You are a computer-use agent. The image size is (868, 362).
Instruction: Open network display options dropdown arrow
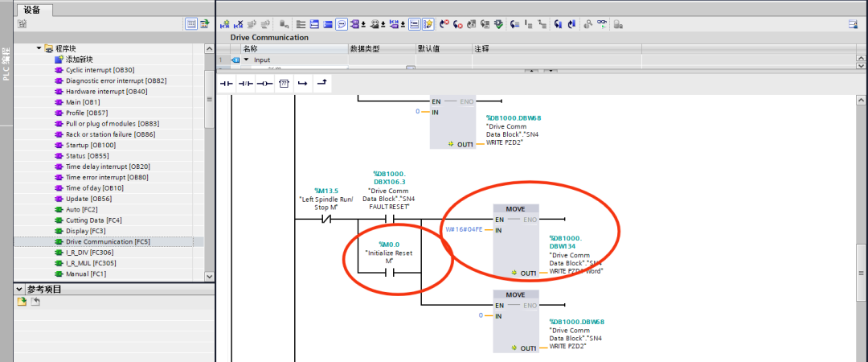(403, 25)
